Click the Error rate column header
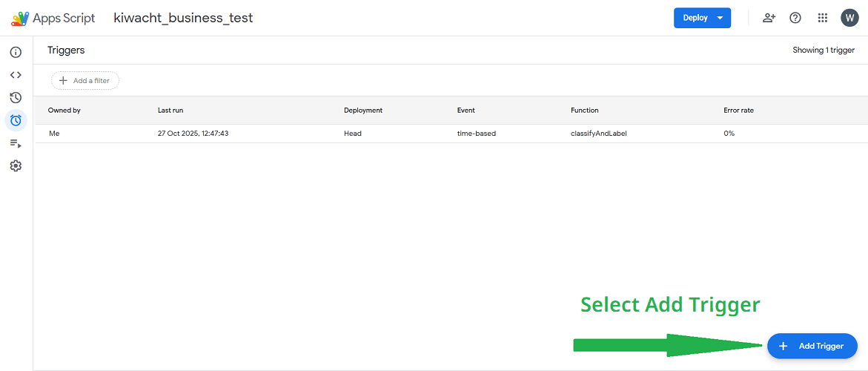This screenshot has width=868, height=371. [x=738, y=111]
